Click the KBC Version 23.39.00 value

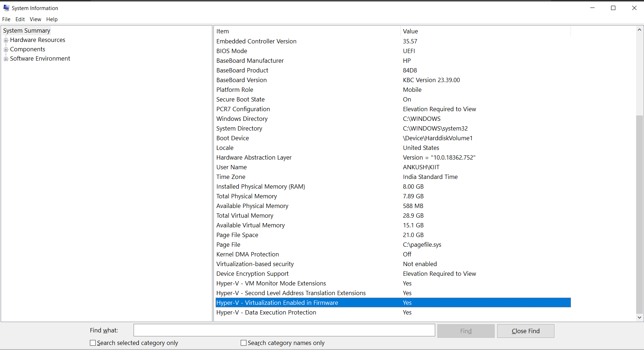pyautogui.click(x=431, y=80)
